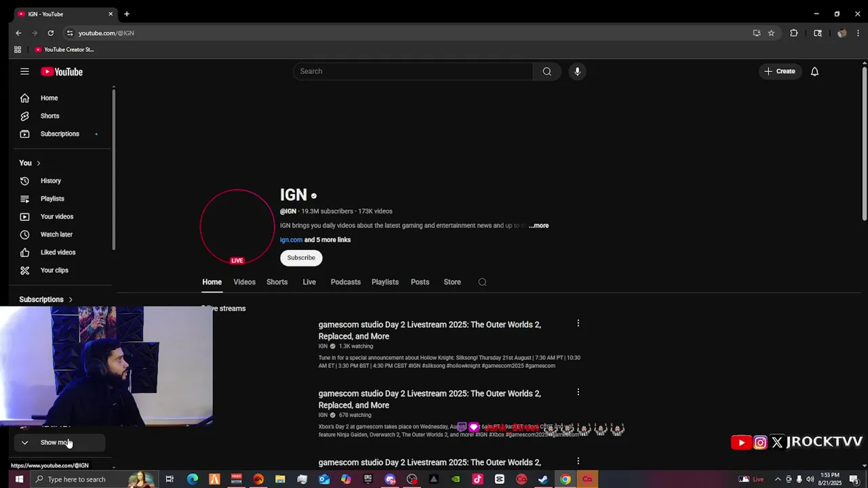Viewport: 868px width, 488px height.
Task: Click the YouTube logo
Action: click(61, 72)
